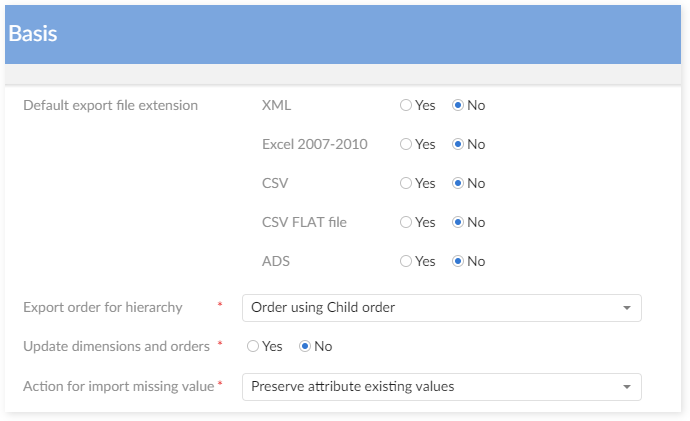Viewport: 690px width, 421px height.
Task: Click the Action for import missing value label
Action: coord(118,385)
